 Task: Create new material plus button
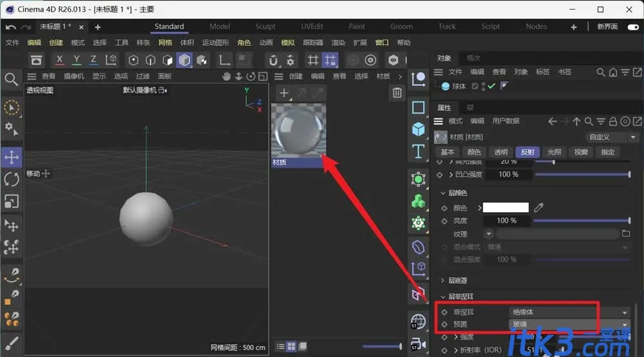(x=284, y=93)
